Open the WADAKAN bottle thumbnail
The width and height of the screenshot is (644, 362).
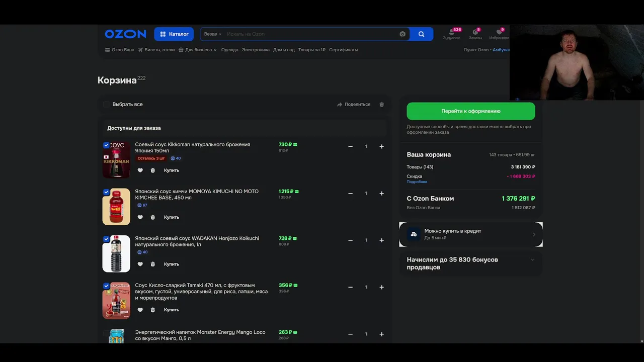(x=116, y=253)
